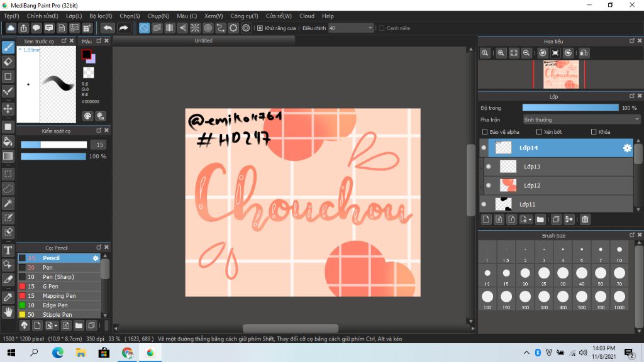
Task: Switch to the Untitled canvas tab
Action: (204, 41)
